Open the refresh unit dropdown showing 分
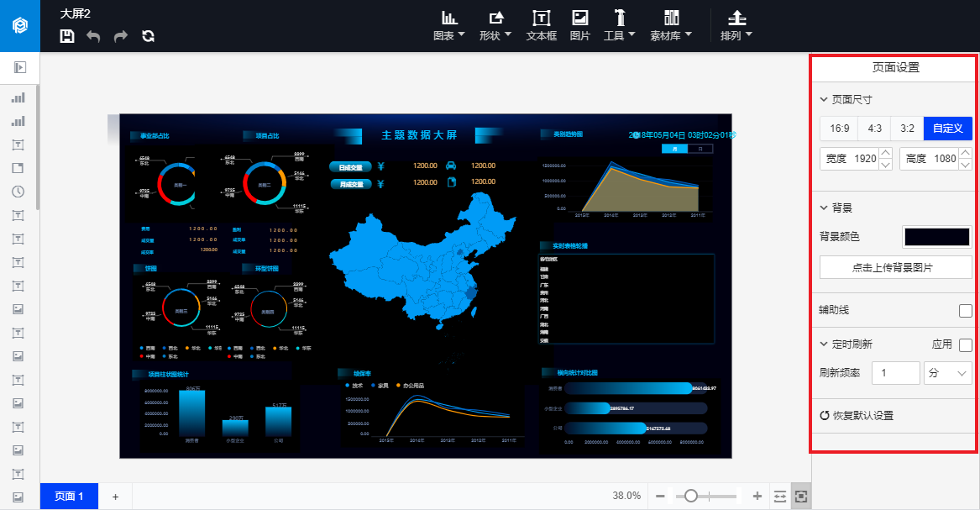 click(947, 373)
